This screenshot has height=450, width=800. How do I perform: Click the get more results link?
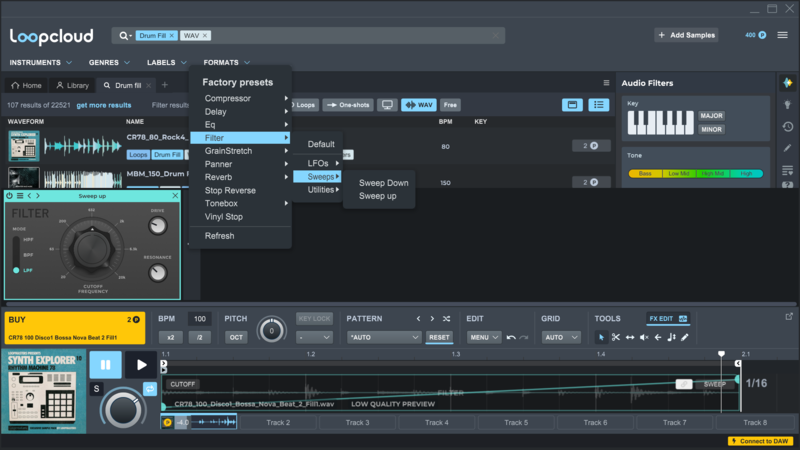104,105
